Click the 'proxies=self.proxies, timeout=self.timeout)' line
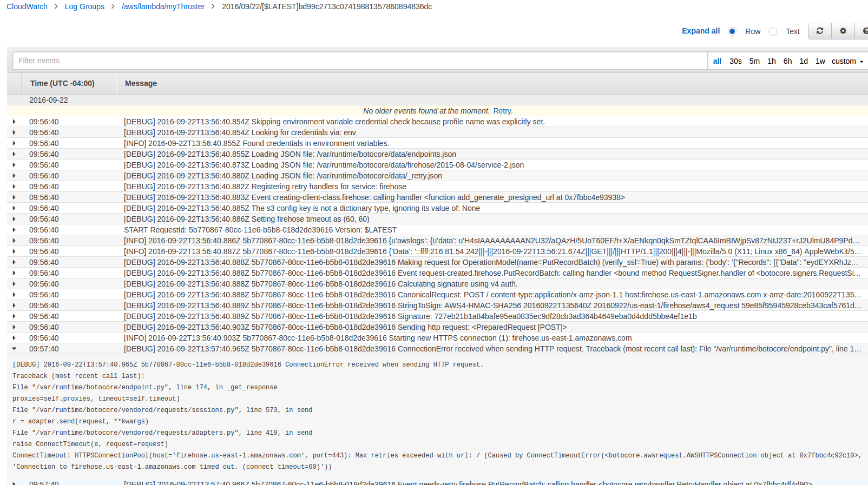The width and height of the screenshot is (868, 485). pos(96,398)
